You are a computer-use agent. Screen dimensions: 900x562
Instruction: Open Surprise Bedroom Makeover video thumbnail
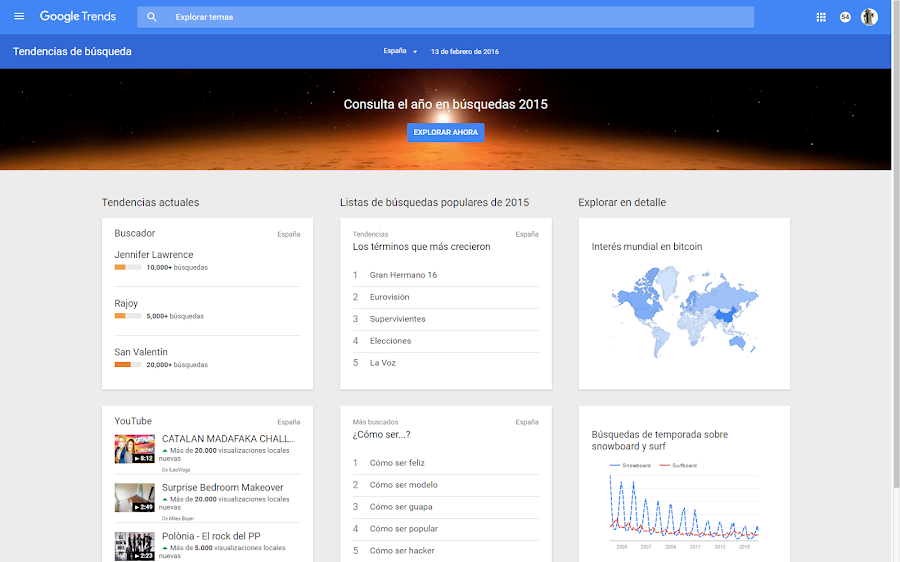tap(134, 497)
